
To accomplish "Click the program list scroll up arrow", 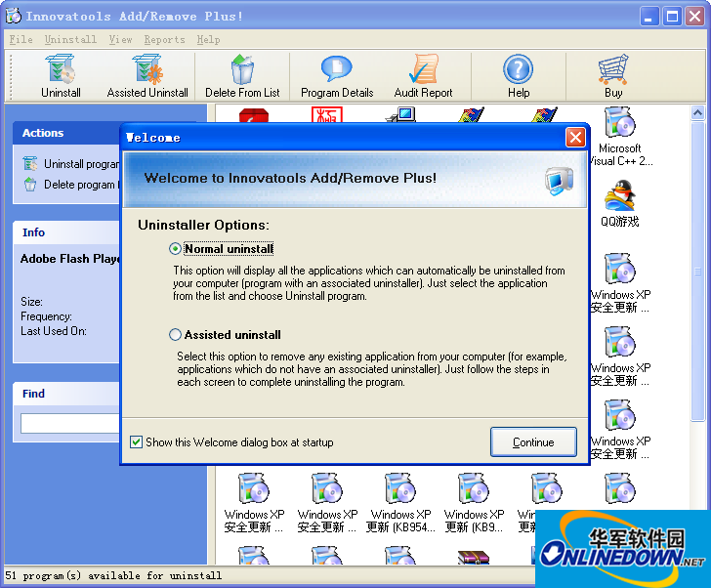I will click(698, 112).
